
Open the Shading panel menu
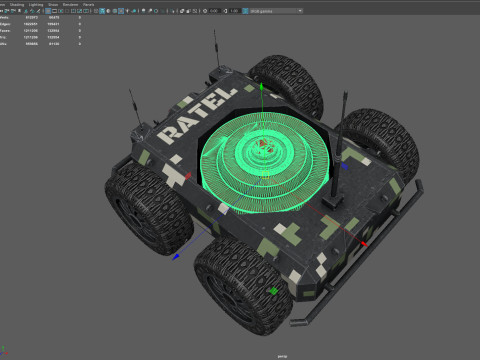click(17, 5)
